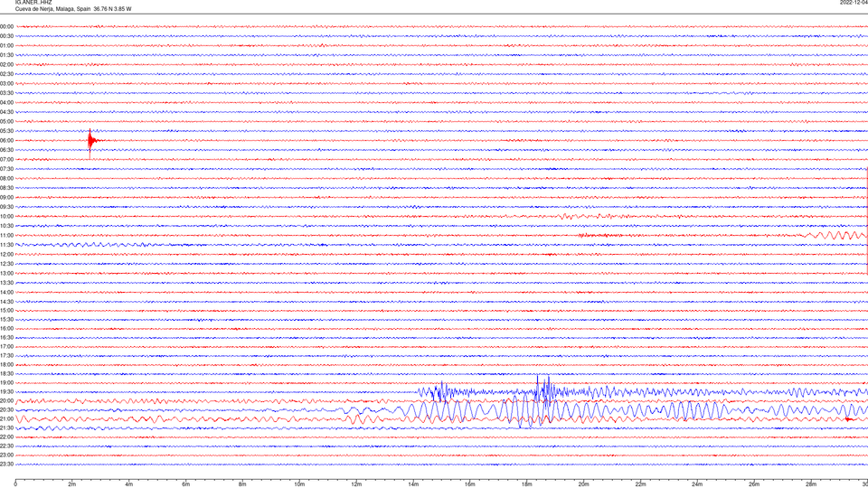Click the red seismic spike on the 06:00 trace
This screenshot has width=868, height=488.
coord(90,143)
